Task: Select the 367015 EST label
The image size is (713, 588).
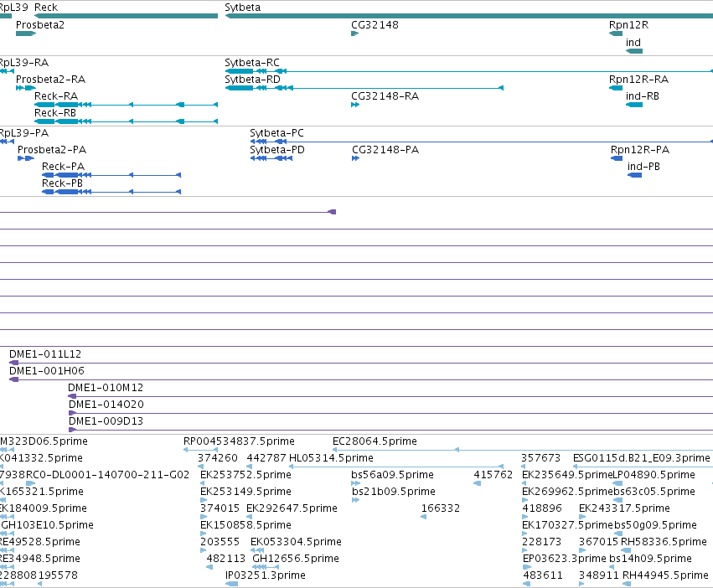Action: click(598, 542)
